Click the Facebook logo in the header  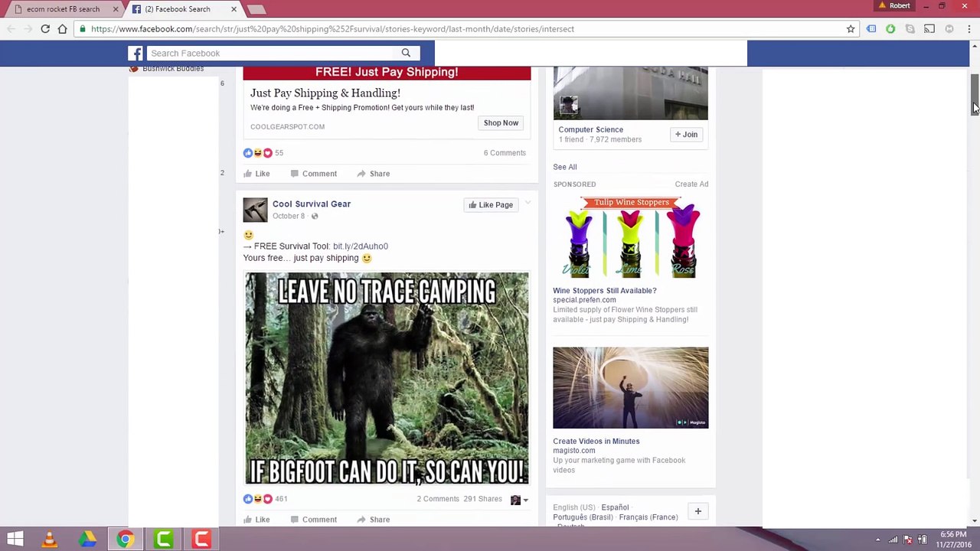point(136,54)
